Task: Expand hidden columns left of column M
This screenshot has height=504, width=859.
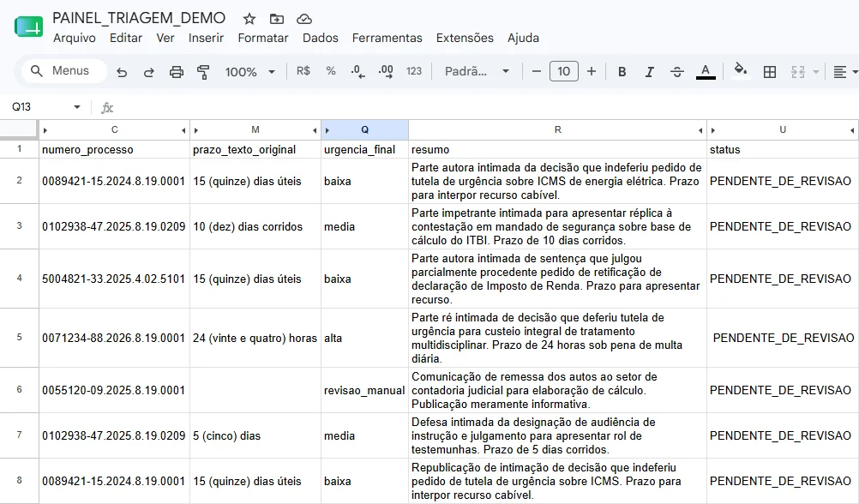Action: [196, 130]
